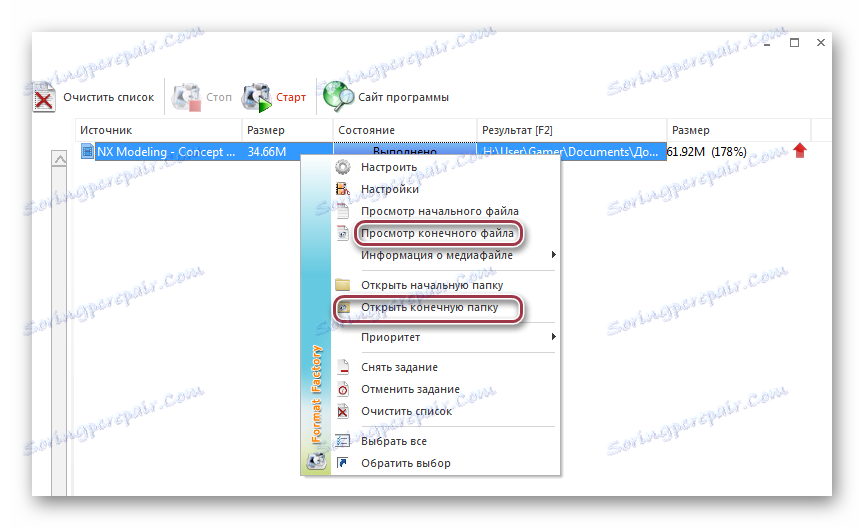This screenshot has height=528, width=864.
Task: Click Обратить выбор in the context menu
Action: tap(406, 463)
